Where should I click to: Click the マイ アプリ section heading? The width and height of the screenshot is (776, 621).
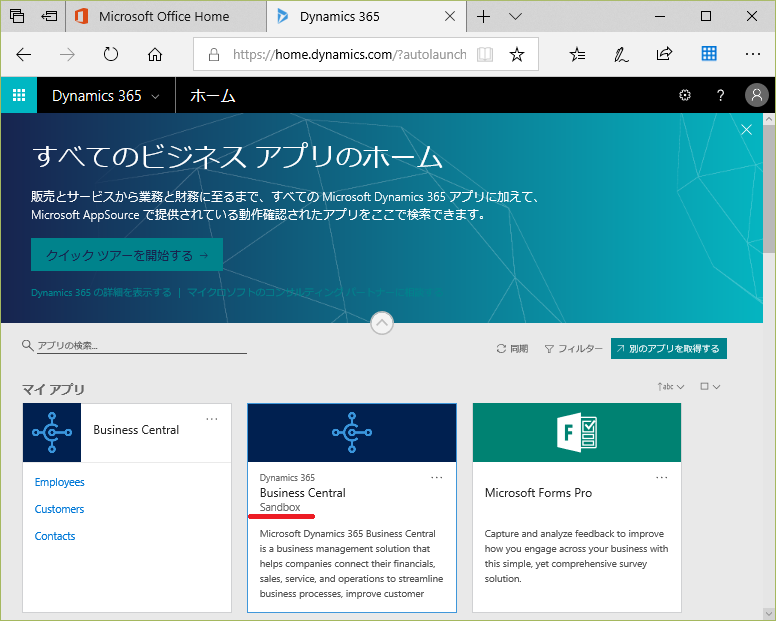53,389
